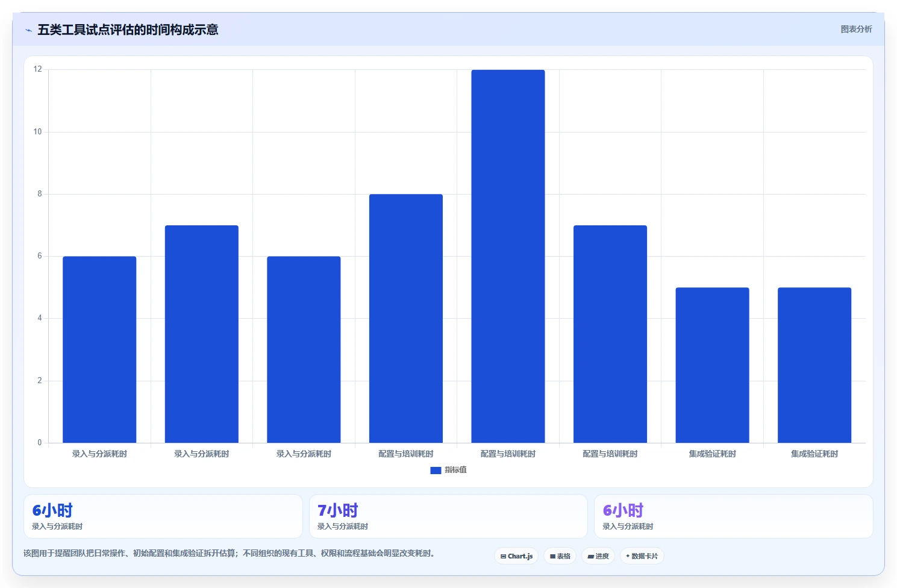Select the blue 6小时 summary card
The image size is (897, 588).
[163, 516]
